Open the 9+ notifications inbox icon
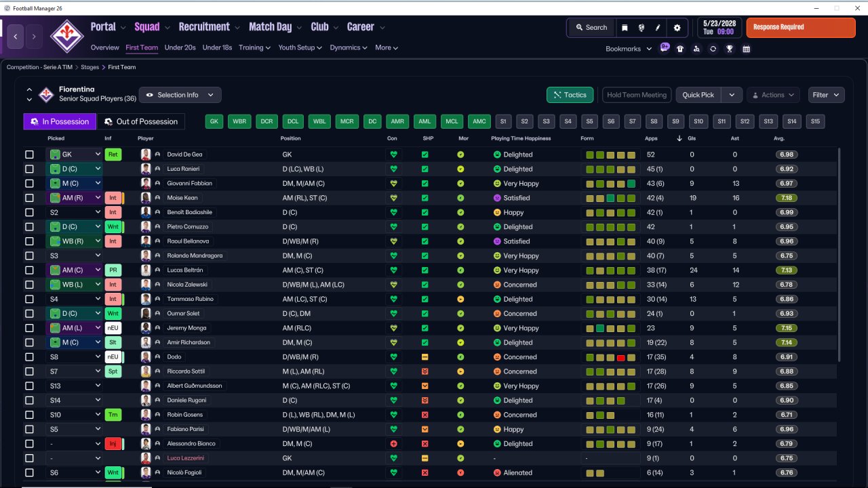Viewport: 868px width, 488px height. tap(665, 48)
